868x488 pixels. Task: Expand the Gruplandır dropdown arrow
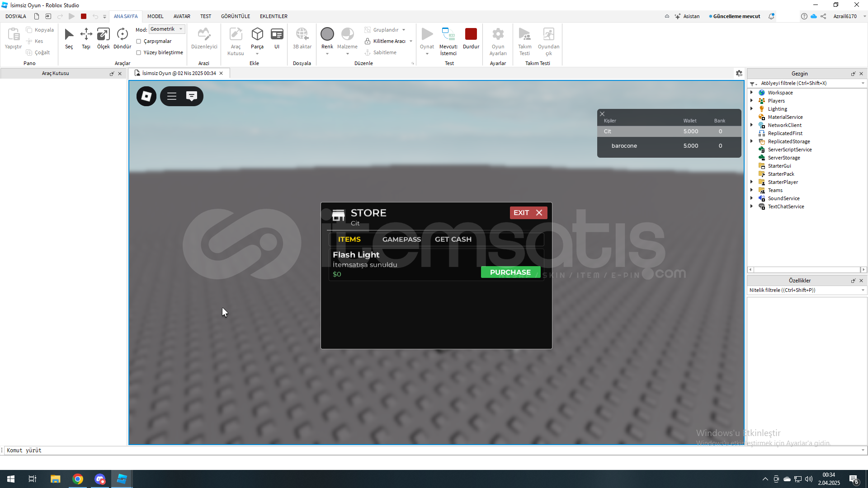404,30
